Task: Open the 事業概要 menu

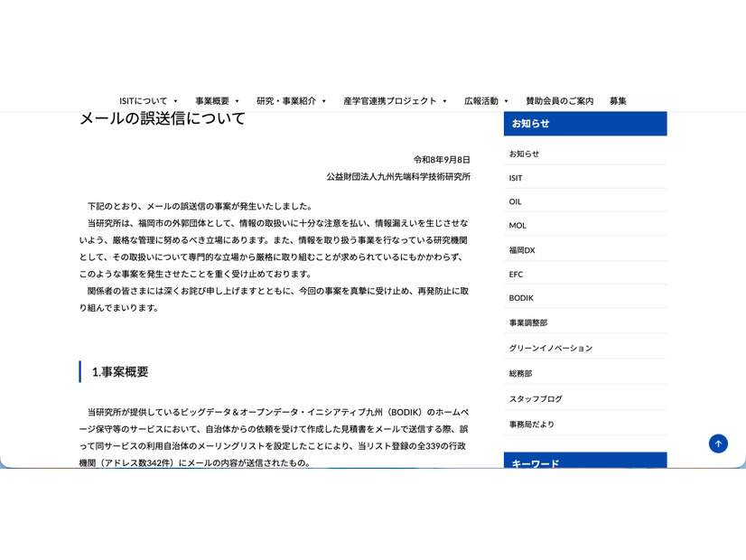Action: coord(212,101)
